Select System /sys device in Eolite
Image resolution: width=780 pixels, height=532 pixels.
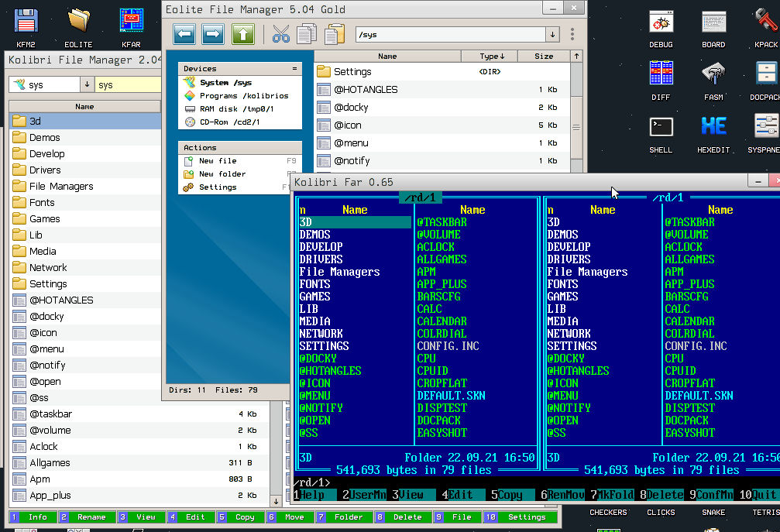tap(225, 83)
